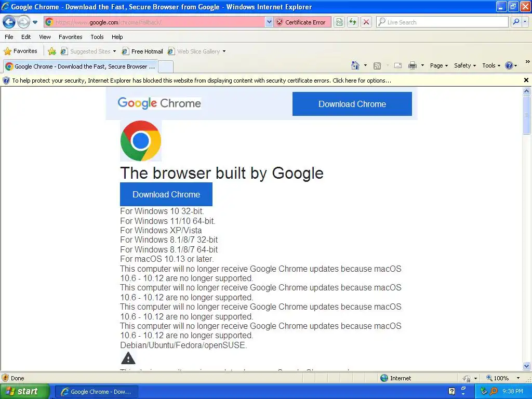Click the search magnifier button
Viewport: 532px width, 399px height.
[516, 22]
